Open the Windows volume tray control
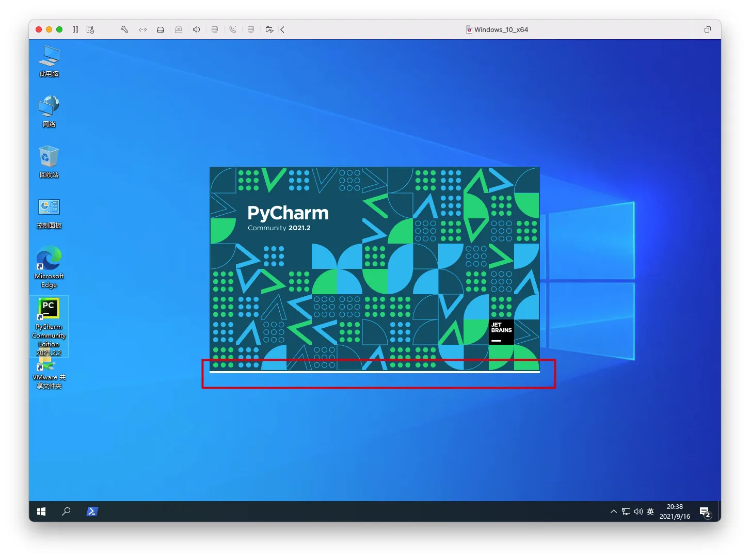The image size is (750, 560). pos(639,511)
